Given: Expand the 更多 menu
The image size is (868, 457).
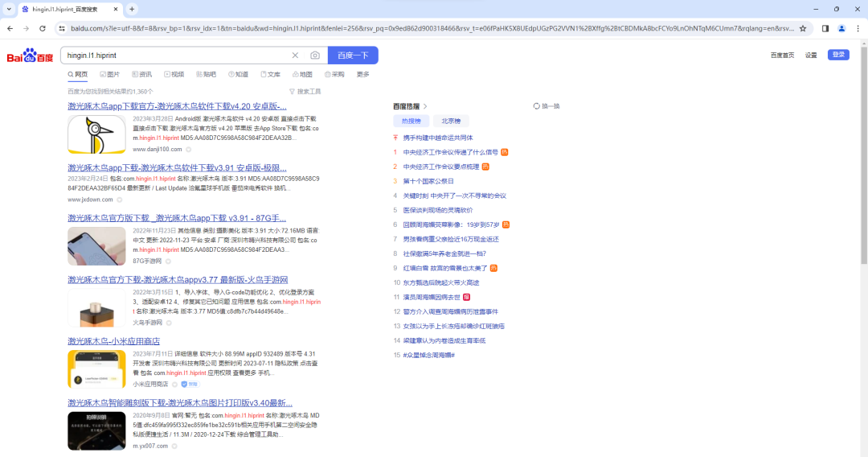Looking at the screenshot, I should click(x=362, y=74).
